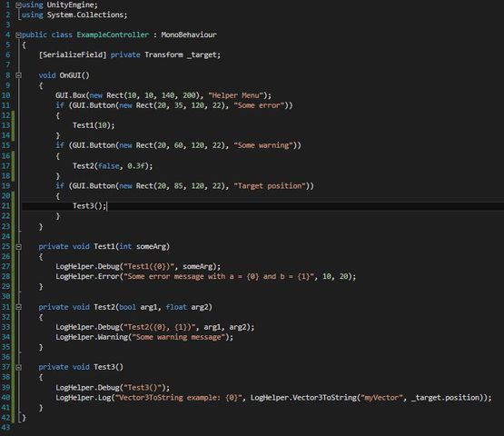
Task: Collapse the OnGUI method
Action: [x=19, y=75]
